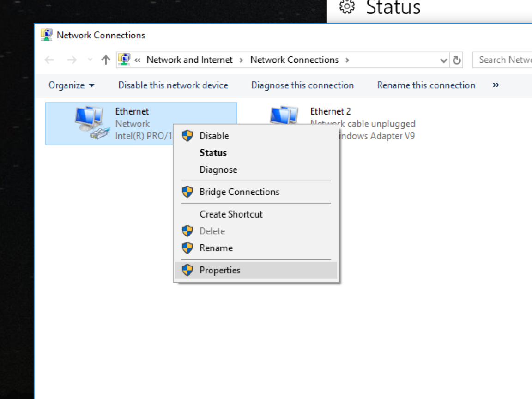532x399 pixels.
Task: Expand chevron after Network and Internet
Action: pyautogui.click(x=241, y=60)
